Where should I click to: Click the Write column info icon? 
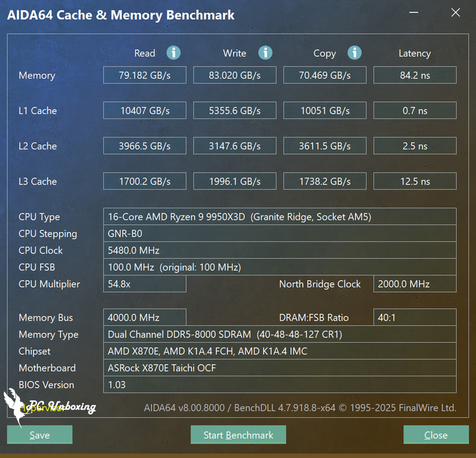click(x=265, y=53)
